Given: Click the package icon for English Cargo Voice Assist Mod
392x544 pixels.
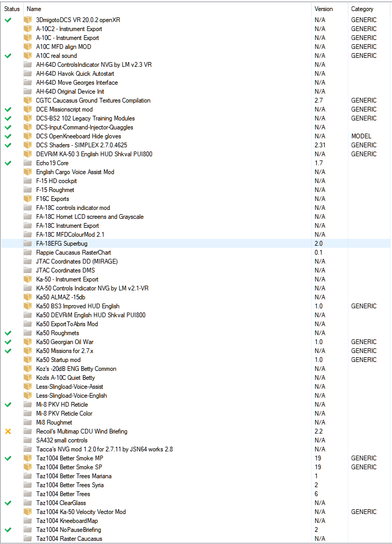Looking at the screenshot, I should pyautogui.click(x=28, y=172).
